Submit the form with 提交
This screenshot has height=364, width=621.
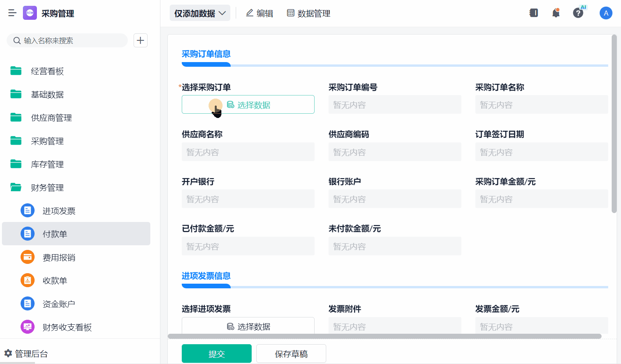coord(217,354)
